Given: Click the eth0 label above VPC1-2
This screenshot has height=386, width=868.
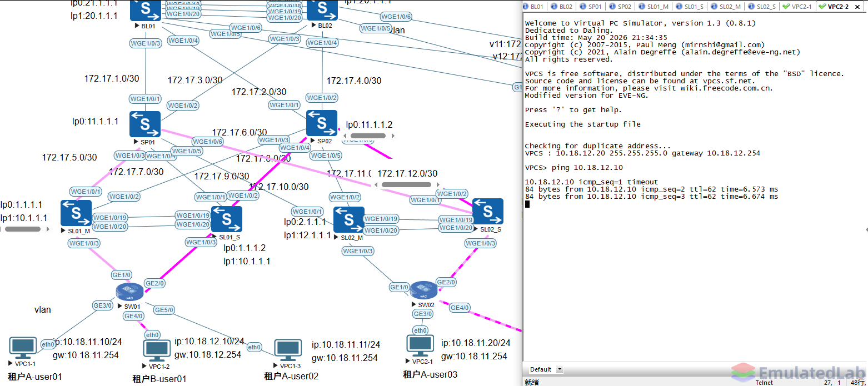Looking at the screenshot, I should pyautogui.click(x=152, y=335).
